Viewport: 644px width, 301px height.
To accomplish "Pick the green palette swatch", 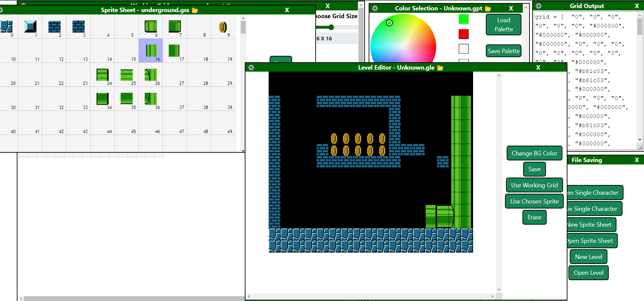I will click(x=464, y=19).
